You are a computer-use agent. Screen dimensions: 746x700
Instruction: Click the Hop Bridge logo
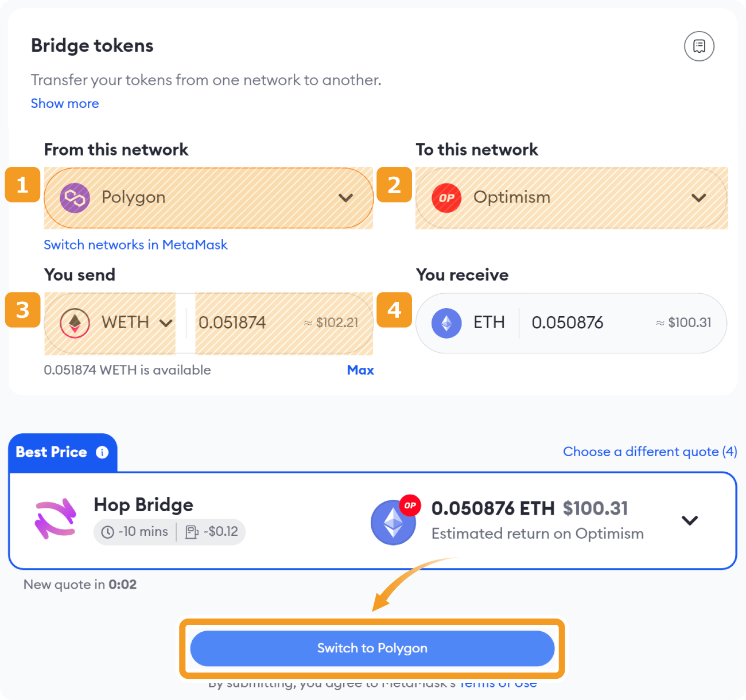point(55,518)
